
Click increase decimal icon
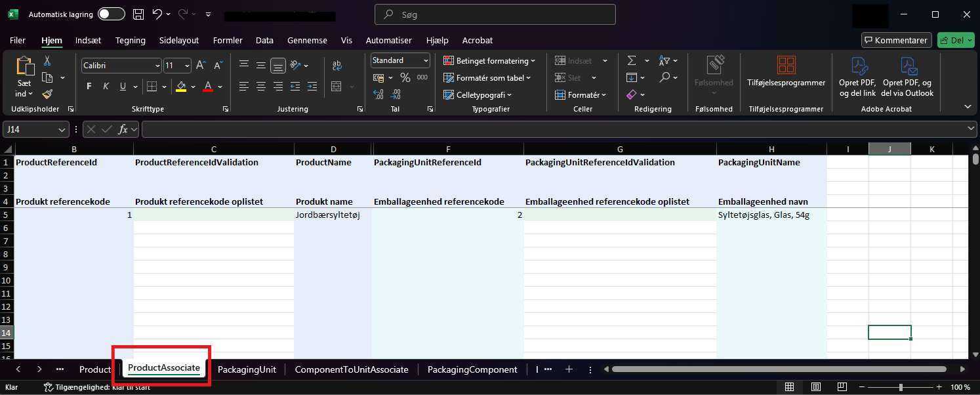[x=378, y=94]
